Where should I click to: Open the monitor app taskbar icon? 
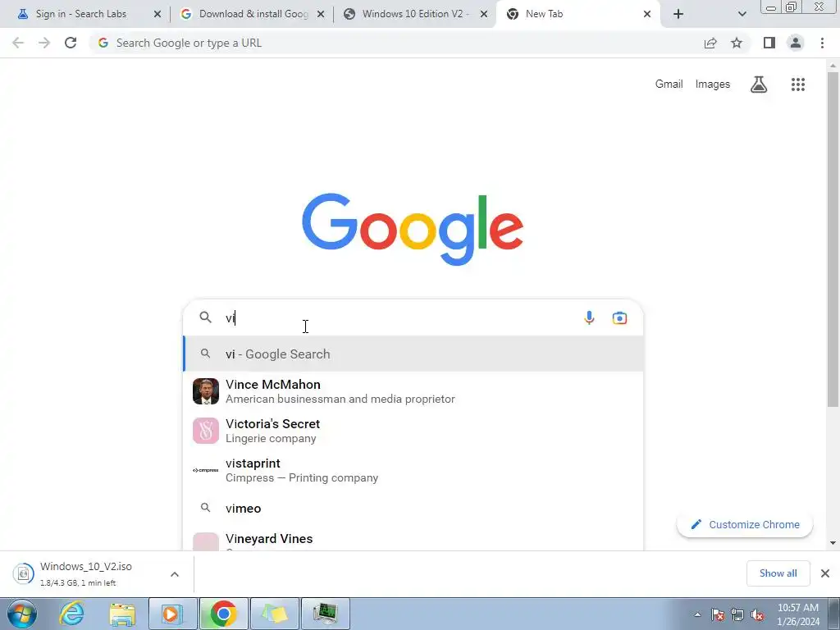326,614
